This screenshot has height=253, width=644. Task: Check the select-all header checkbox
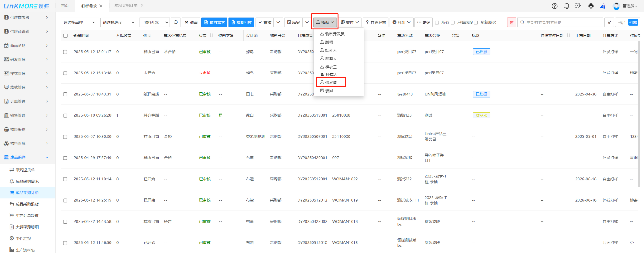[65, 36]
